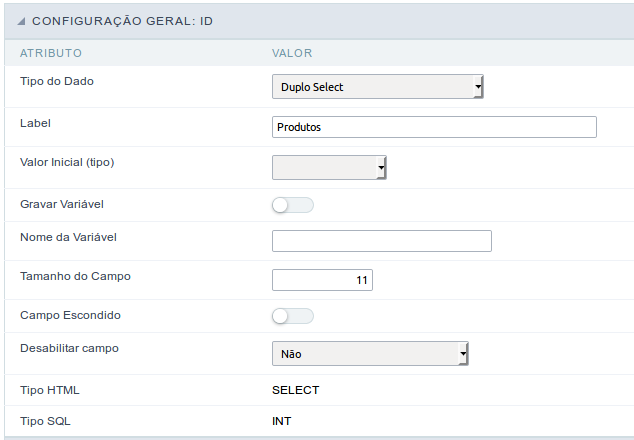
Task: Click the Nome da Variável input field
Action: click(382, 241)
